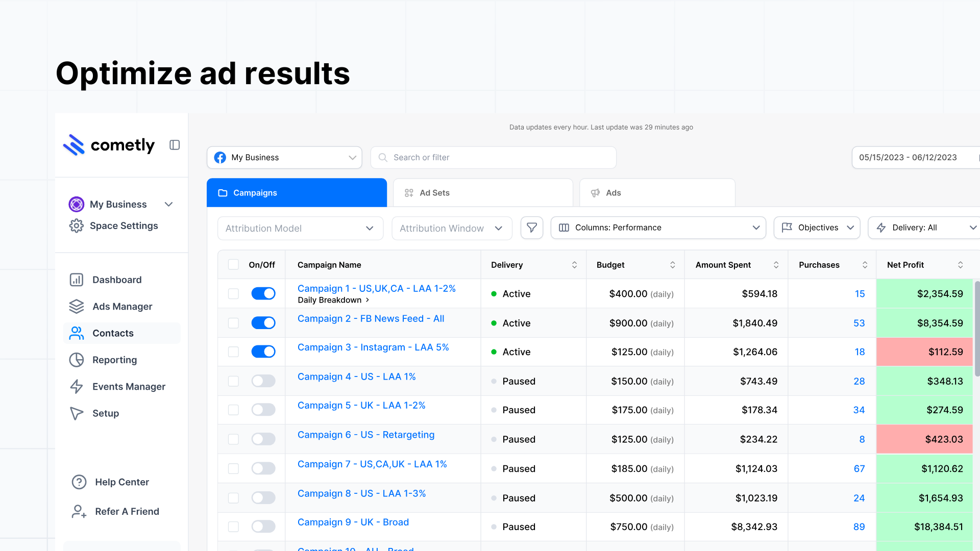Switch to the Ad Sets tab
Screen dimensions: 980x551
[483, 193]
